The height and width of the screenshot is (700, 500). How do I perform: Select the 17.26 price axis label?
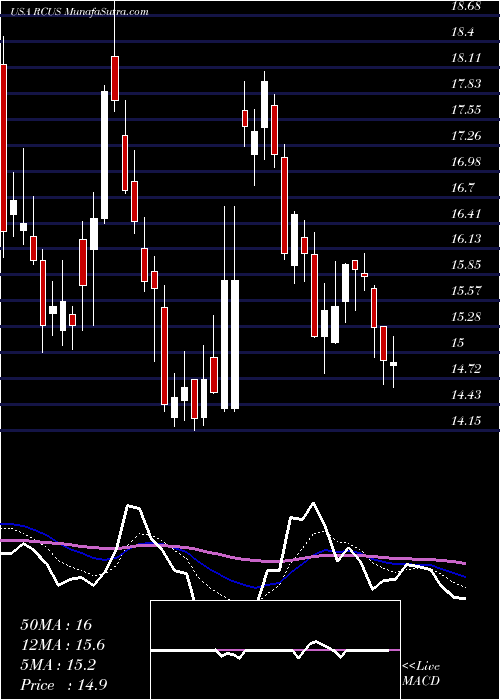466,136
